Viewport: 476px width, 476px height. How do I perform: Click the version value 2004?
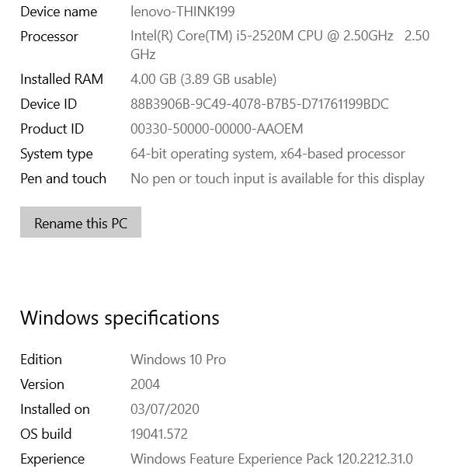145,384
